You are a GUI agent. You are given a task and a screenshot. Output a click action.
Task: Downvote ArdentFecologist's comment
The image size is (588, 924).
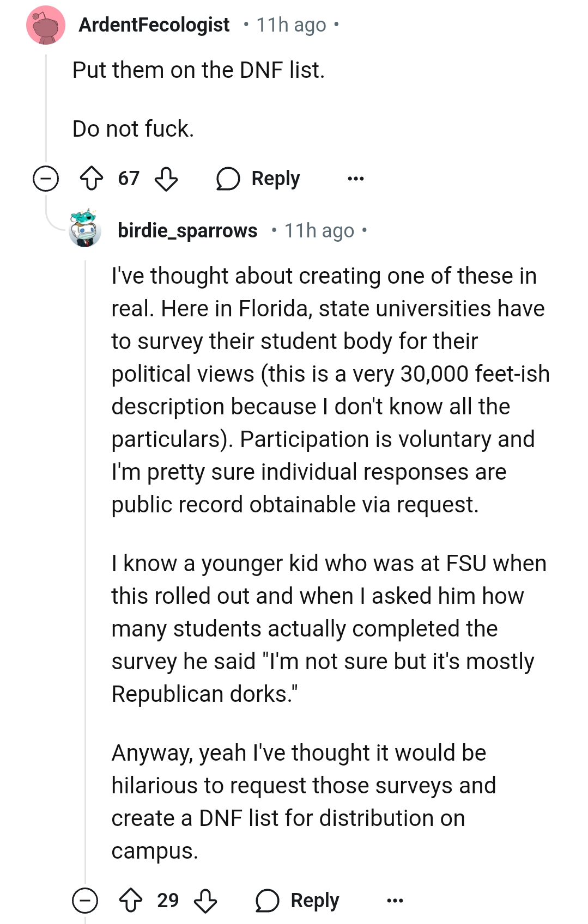(166, 178)
